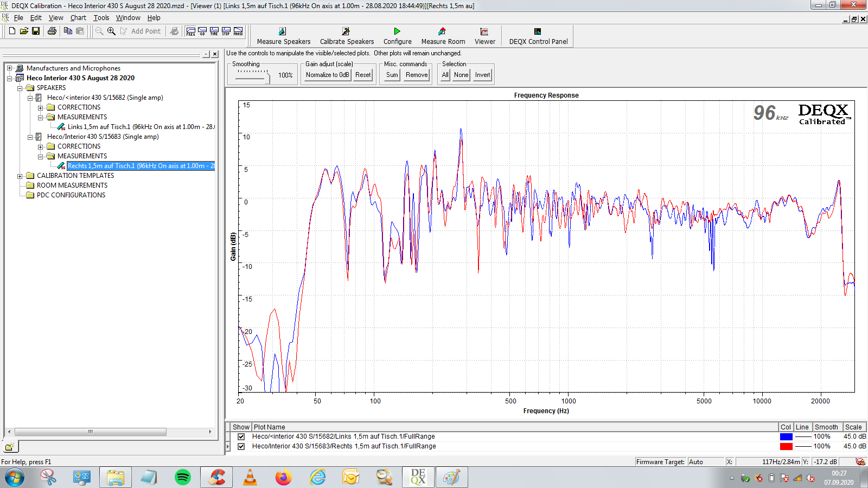Image resolution: width=868 pixels, height=488 pixels.
Task: Expand the CALIBRATION TEMPLATES folder
Action: coord(20,176)
